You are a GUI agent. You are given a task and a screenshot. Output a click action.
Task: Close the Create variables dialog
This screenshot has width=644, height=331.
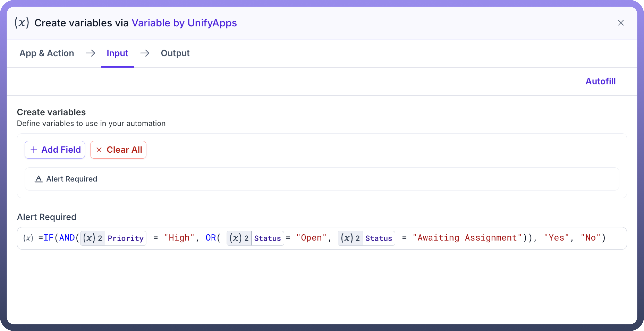(x=621, y=23)
